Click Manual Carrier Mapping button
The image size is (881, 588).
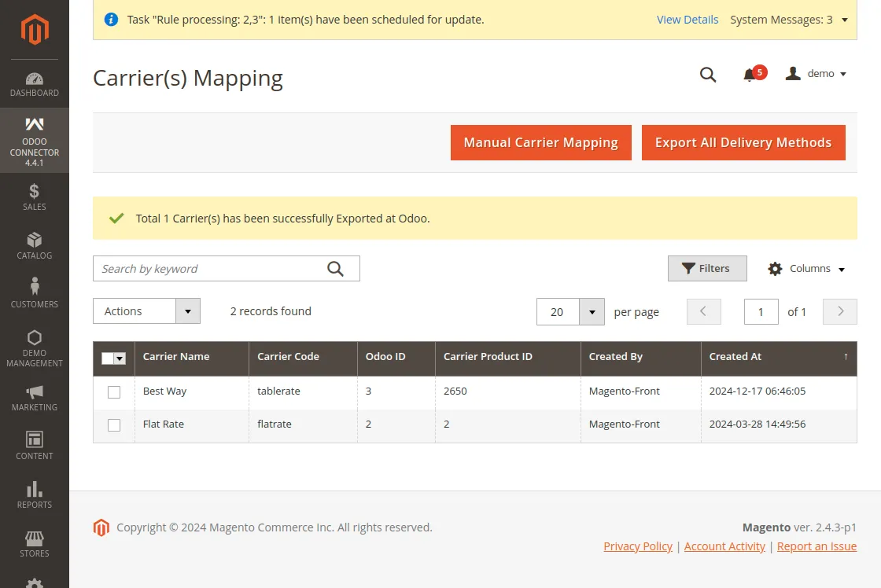tap(540, 142)
